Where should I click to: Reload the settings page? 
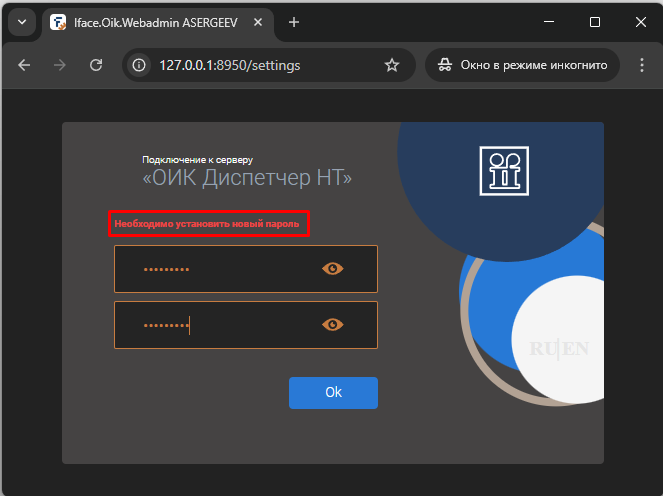96,65
